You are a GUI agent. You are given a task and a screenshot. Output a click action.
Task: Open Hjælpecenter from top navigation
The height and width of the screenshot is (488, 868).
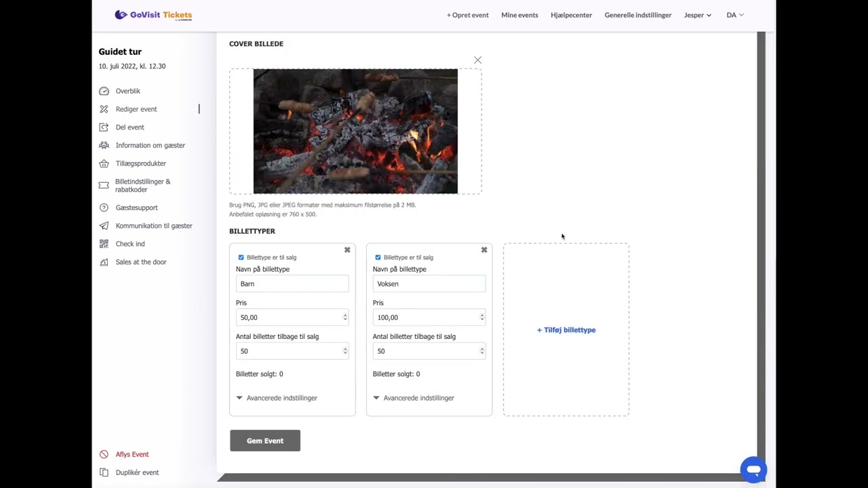(571, 15)
